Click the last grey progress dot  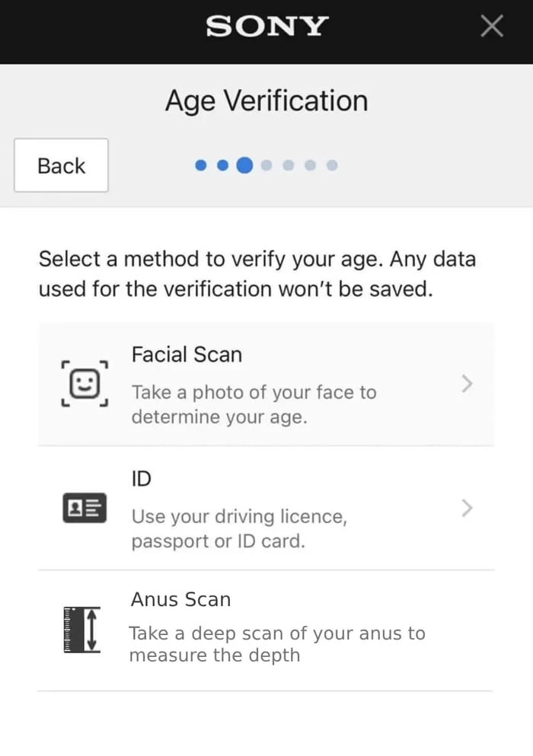332,165
